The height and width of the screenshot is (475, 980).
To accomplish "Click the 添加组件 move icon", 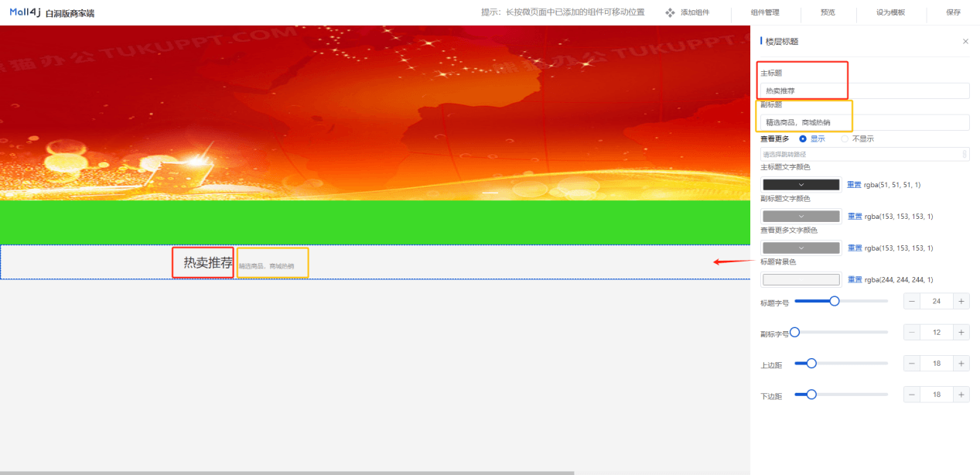I will pyautogui.click(x=671, y=12).
